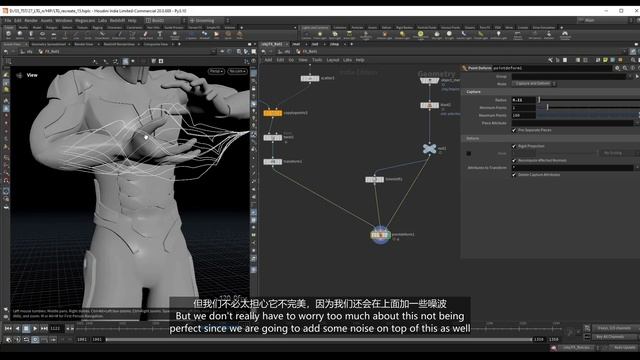This screenshot has width=640, height=360.
Task: Click the null node with the X icon
Action: (x=429, y=149)
